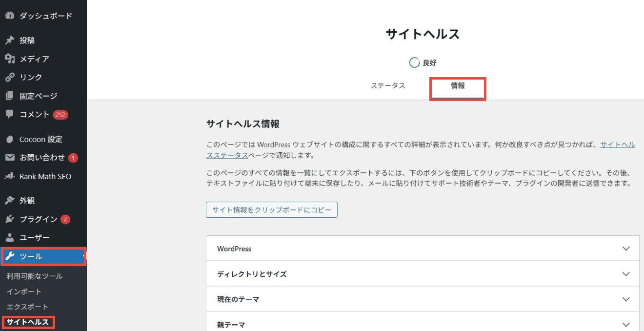Switch to the 情報 tab
This screenshot has width=644, height=331.
[x=458, y=85]
